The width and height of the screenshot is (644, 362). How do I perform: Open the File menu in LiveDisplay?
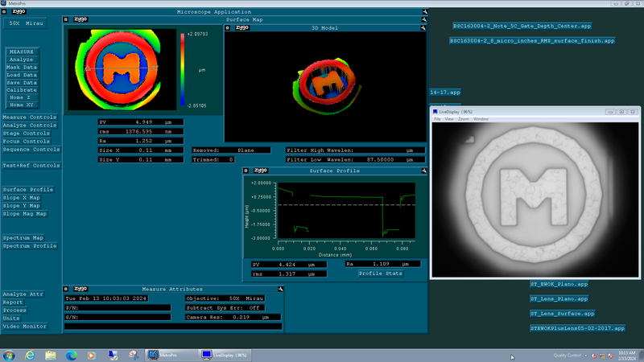coord(438,119)
